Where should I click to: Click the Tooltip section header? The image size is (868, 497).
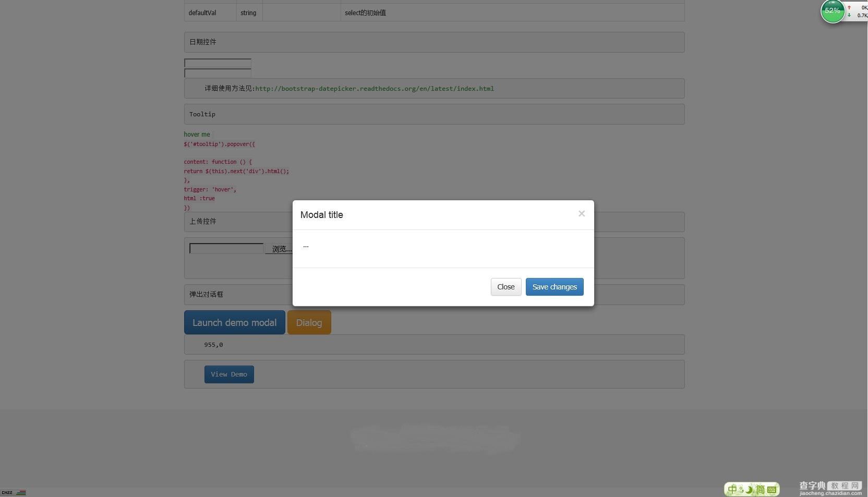[434, 114]
